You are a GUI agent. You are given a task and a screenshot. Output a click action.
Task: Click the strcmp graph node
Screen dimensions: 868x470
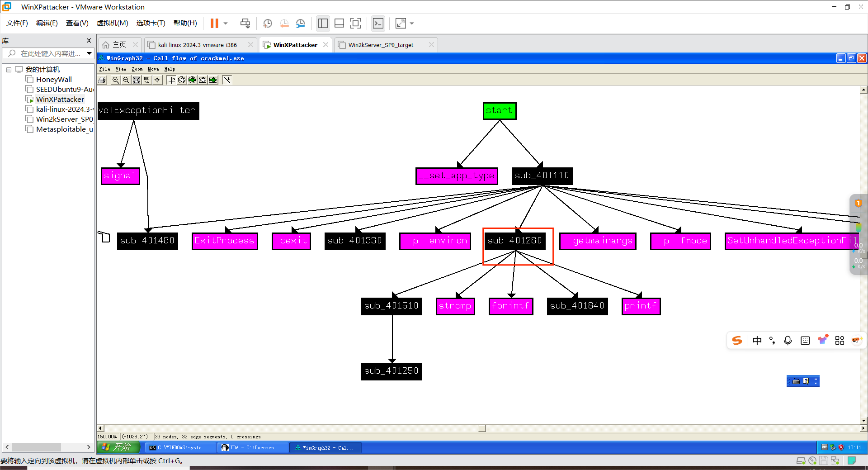[x=455, y=306]
